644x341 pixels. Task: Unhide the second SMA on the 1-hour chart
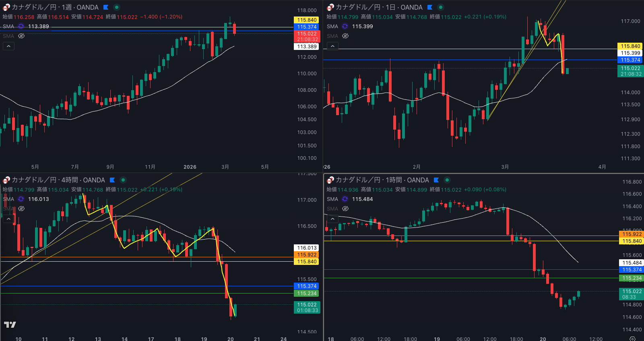pyautogui.click(x=345, y=209)
